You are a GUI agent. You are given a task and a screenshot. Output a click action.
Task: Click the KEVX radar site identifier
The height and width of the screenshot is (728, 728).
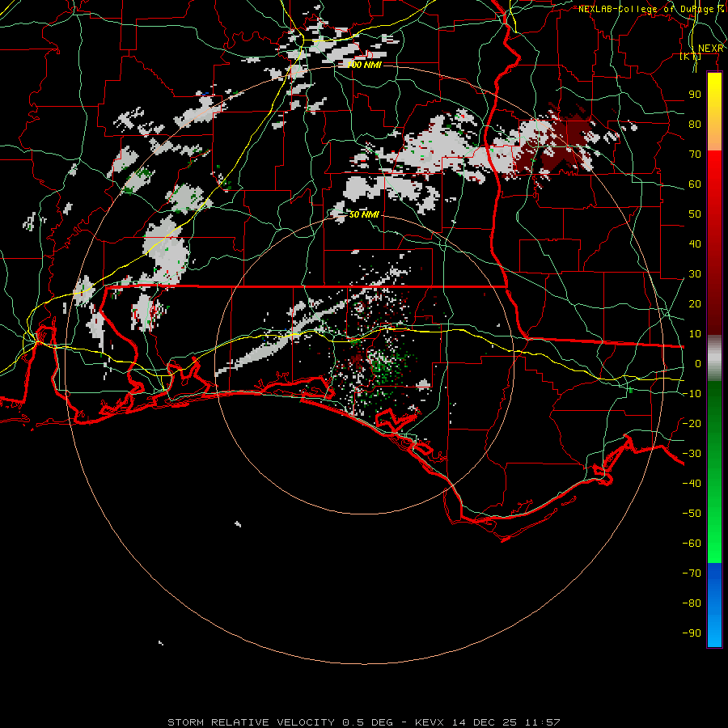(x=430, y=722)
